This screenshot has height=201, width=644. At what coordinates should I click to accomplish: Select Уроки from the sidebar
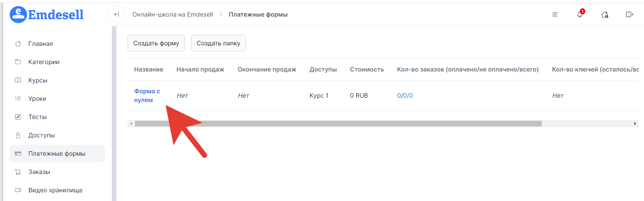pyautogui.click(x=37, y=99)
